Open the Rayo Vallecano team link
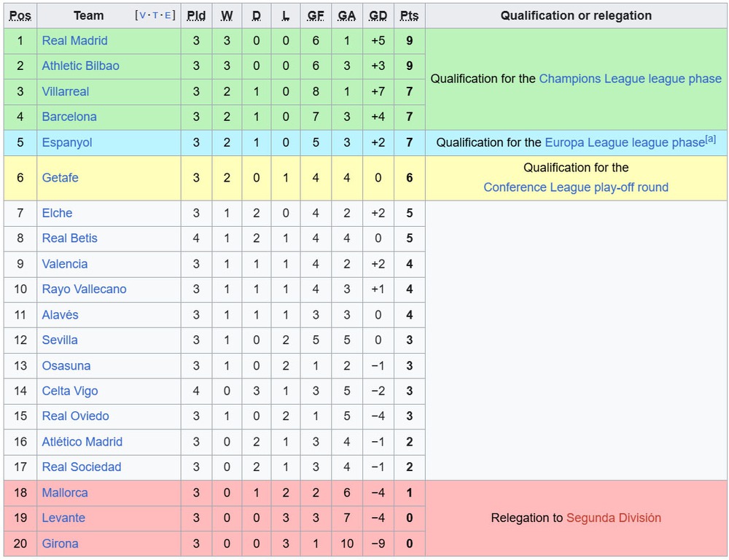This screenshot has width=729, height=560. click(x=84, y=289)
